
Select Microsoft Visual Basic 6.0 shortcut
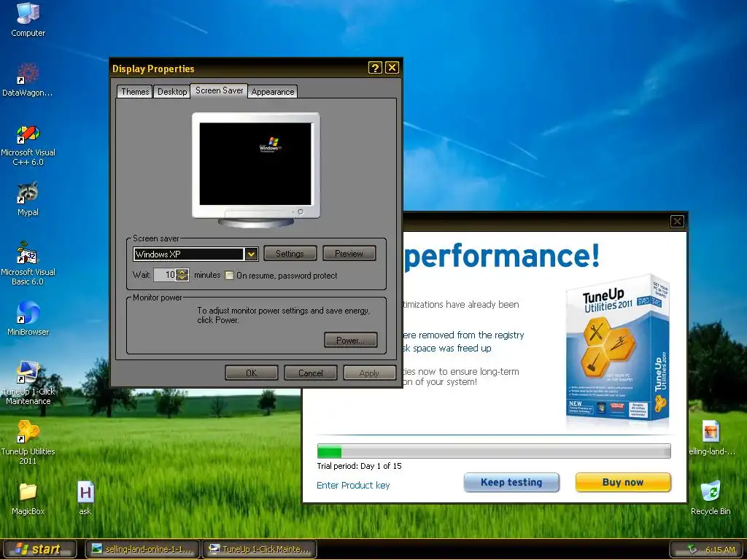(x=28, y=264)
